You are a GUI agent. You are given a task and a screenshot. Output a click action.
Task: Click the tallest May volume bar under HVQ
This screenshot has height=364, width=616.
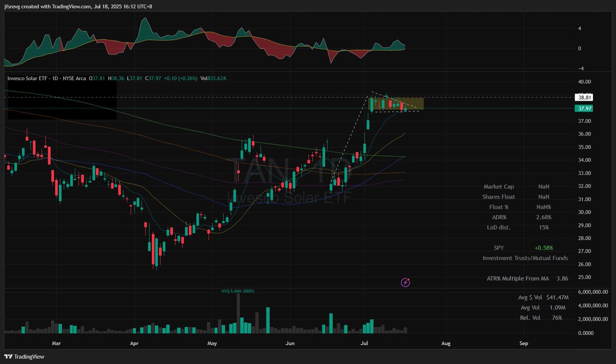pos(239,314)
